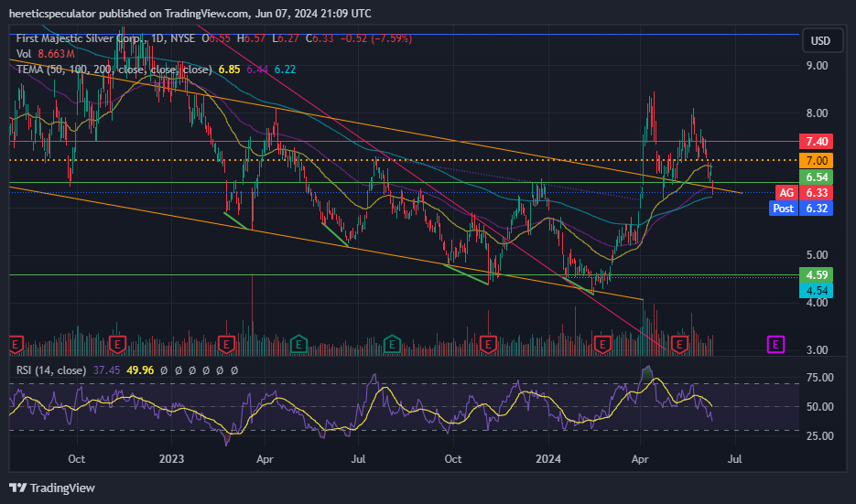Click the green E earnings marker above July 2023
856x504 pixels.
coord(392,344)
